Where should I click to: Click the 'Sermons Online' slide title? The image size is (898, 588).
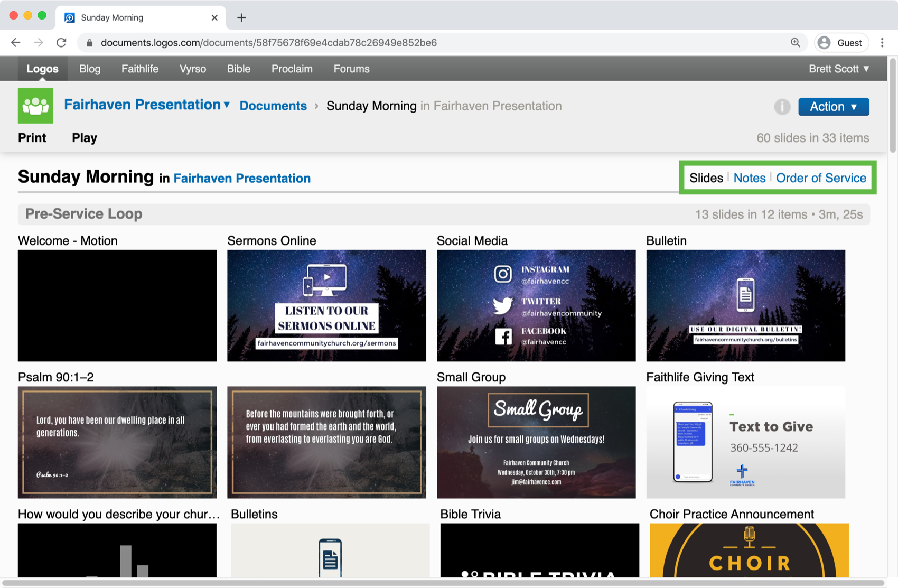[272, 241]
